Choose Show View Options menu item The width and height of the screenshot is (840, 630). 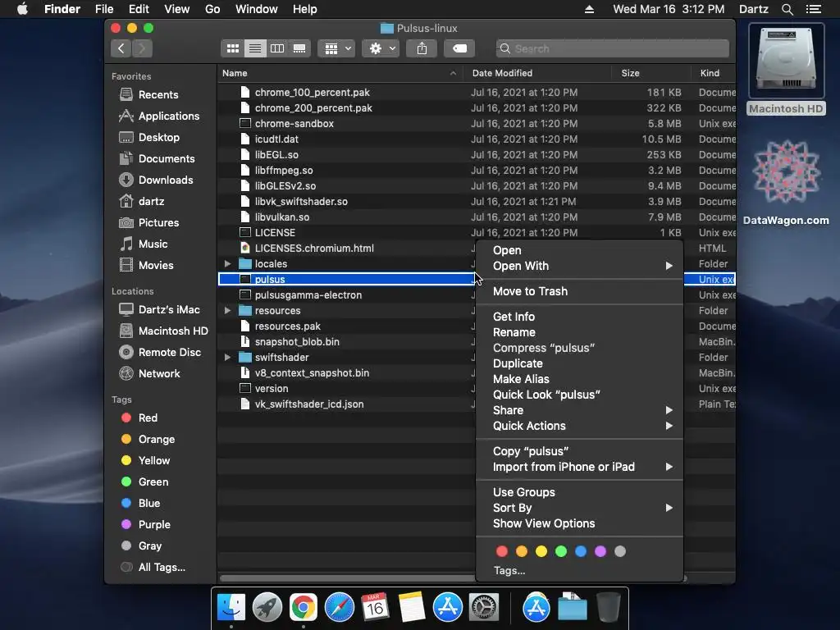point(580,523)
